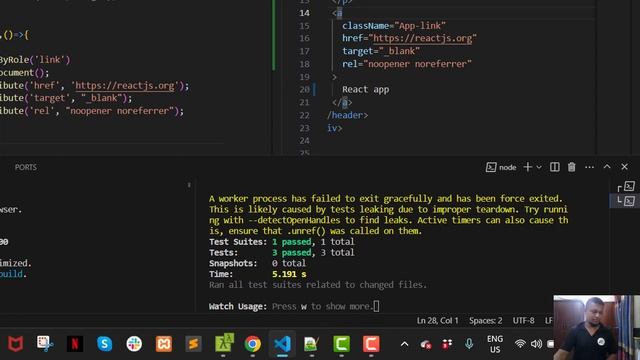Open the Wi-Fi network tray icon

point(520,344)
